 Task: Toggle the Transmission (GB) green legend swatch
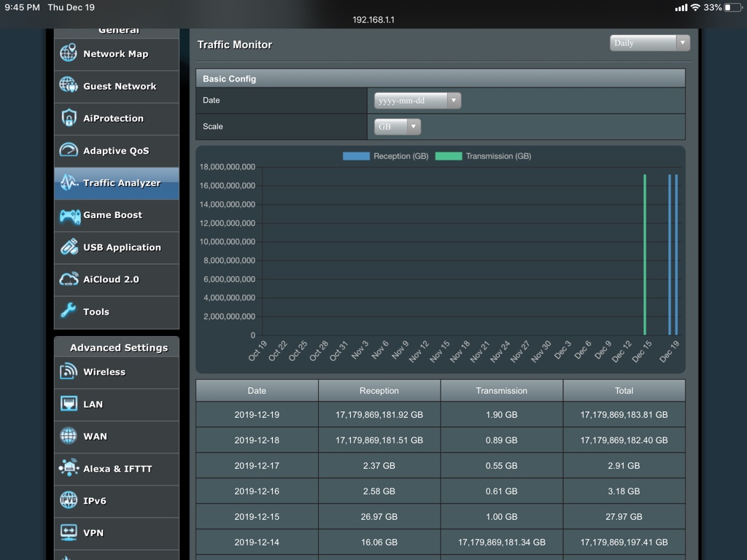point(449,156)
